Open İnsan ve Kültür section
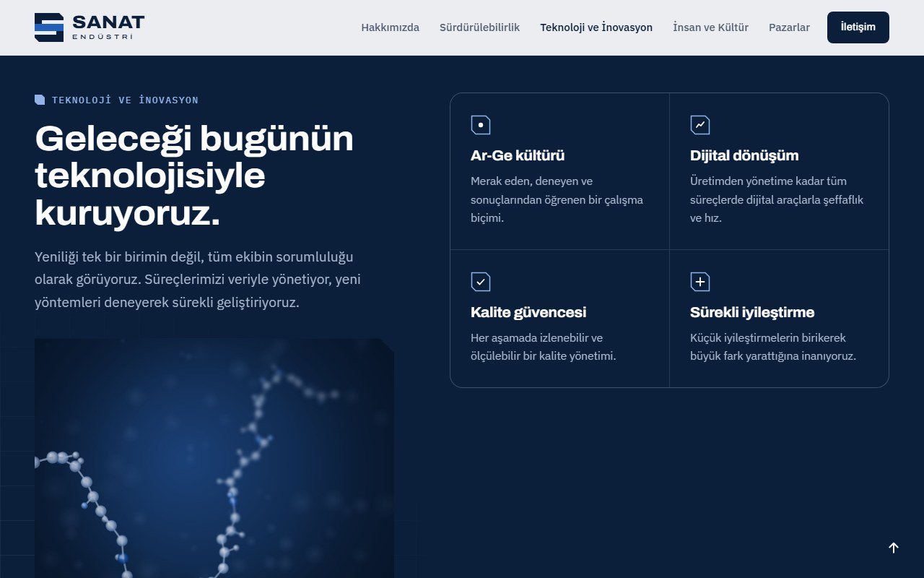Image resolution: width=924 pixels, height=578 pixels. [710, 27]
